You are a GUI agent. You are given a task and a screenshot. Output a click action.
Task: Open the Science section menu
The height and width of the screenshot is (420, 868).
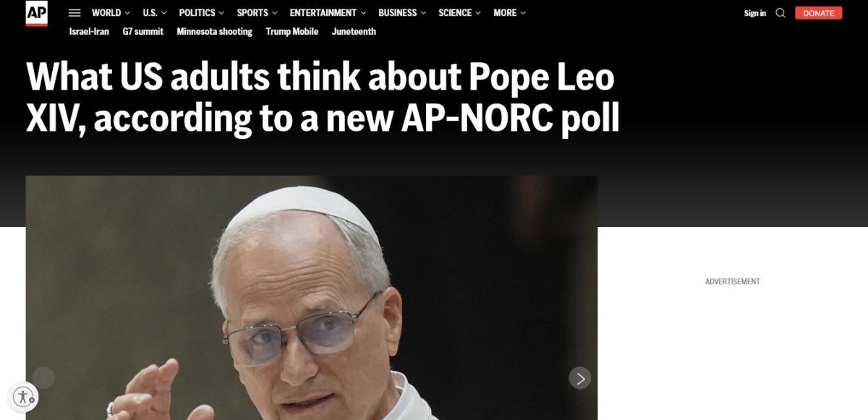(459, 13)
